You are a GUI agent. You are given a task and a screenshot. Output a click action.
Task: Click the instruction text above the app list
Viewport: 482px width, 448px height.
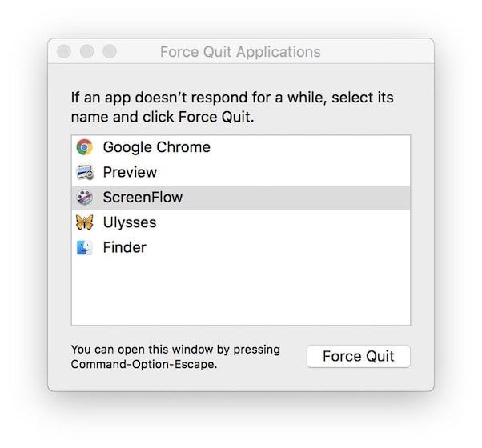click(x=231, y=107)
